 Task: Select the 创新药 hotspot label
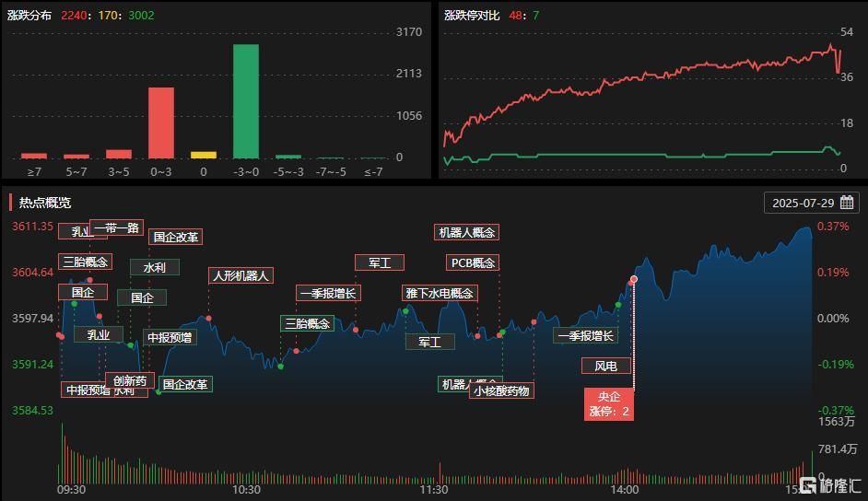(x=130, y=380)
